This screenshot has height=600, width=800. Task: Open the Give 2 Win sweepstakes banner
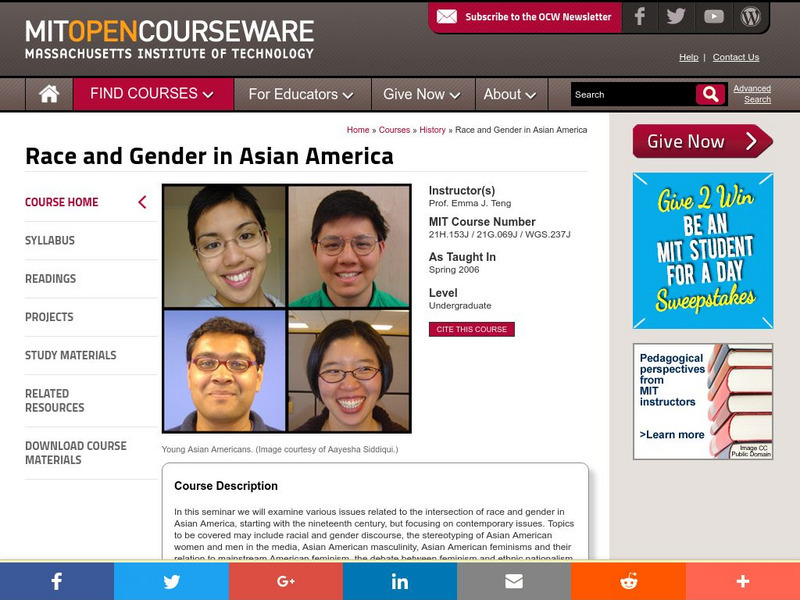pyautogui.click(x=703, y=251)
